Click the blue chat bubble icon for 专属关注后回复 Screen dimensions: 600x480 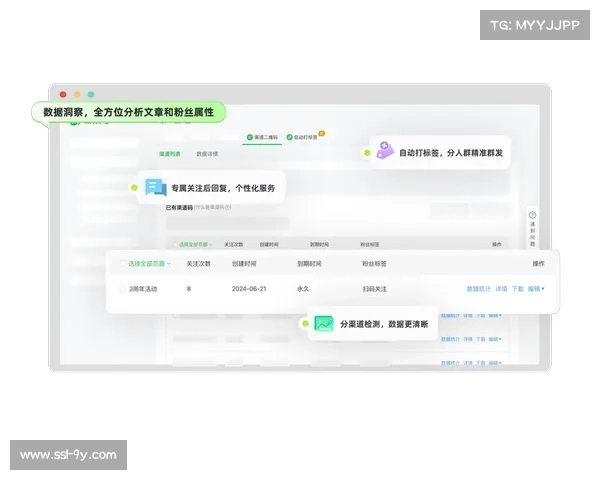point(156,187)
